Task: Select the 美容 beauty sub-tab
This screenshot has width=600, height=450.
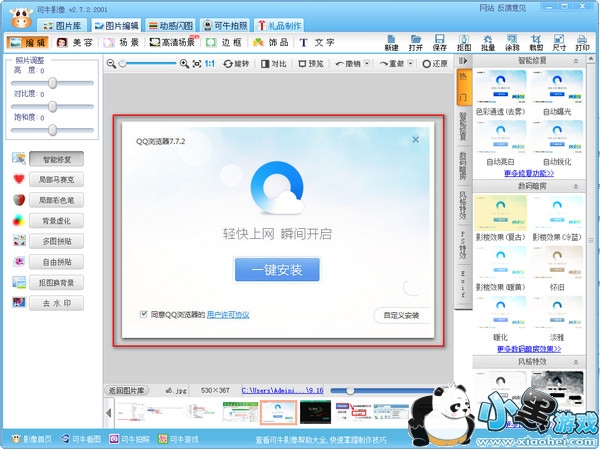Action: [75, 42]
